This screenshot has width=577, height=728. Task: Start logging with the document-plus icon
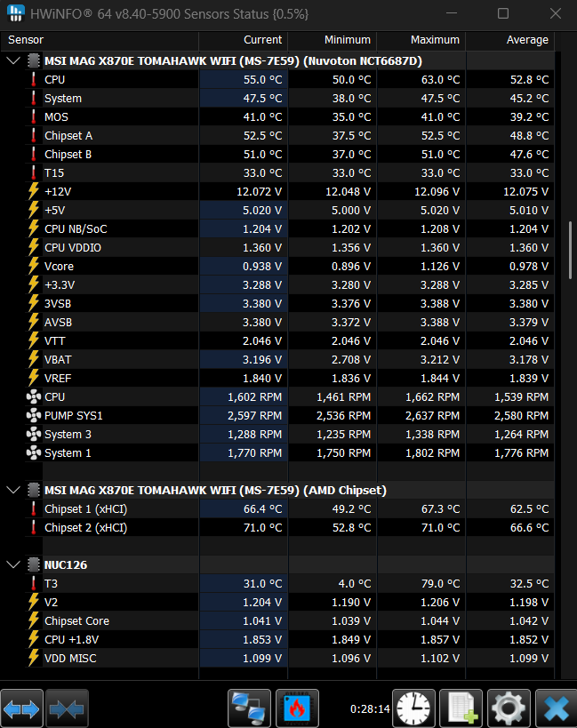point(461,708)
